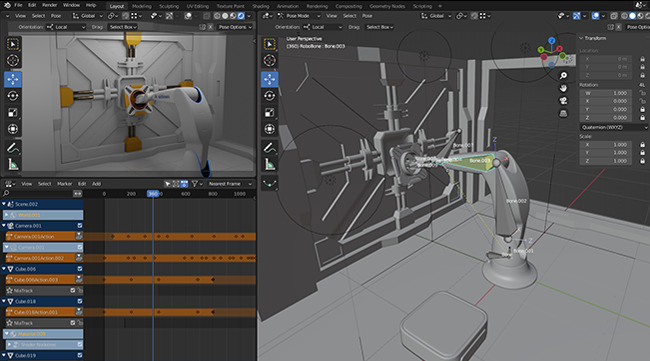Select the Measure tool in left viewport

13,165
